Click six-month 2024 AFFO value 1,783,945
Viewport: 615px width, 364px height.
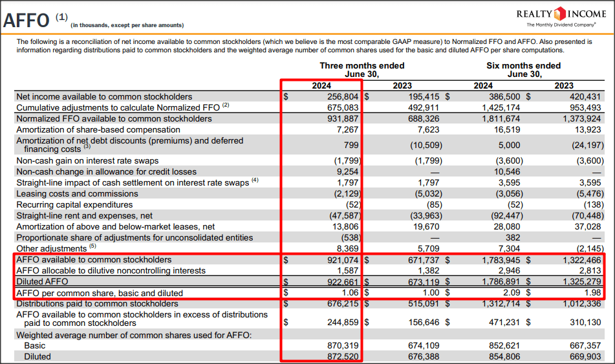[501, 260]
